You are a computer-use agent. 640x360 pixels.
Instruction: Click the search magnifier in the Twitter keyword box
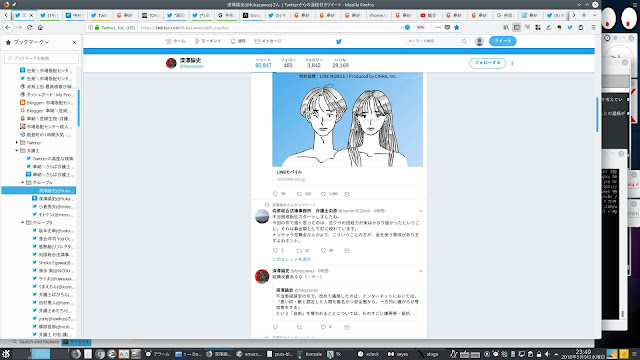point(464,41)
